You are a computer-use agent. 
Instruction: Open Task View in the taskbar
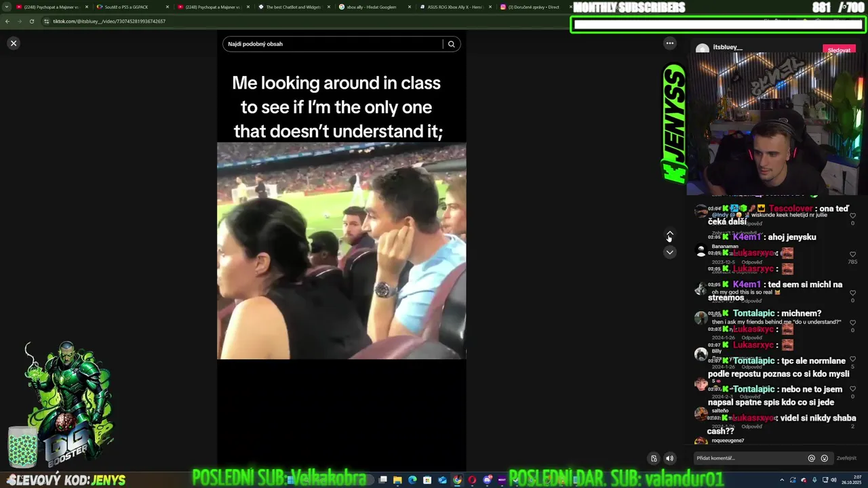382,480
